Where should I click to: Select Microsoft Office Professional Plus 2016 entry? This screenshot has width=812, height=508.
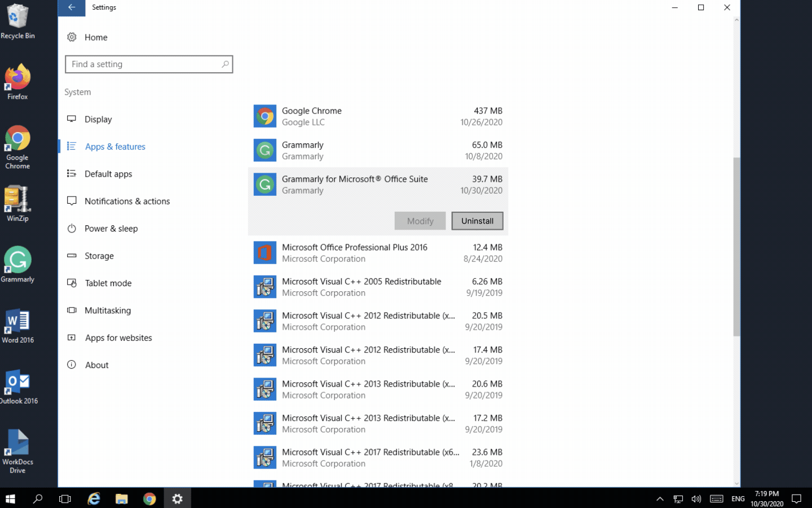(x=378, y=253)
